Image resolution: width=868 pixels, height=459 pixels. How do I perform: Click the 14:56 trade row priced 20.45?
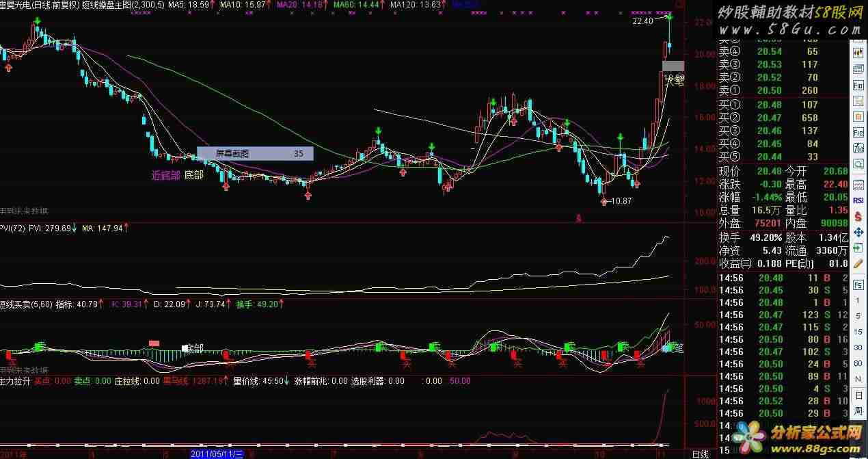pos(783,290)
